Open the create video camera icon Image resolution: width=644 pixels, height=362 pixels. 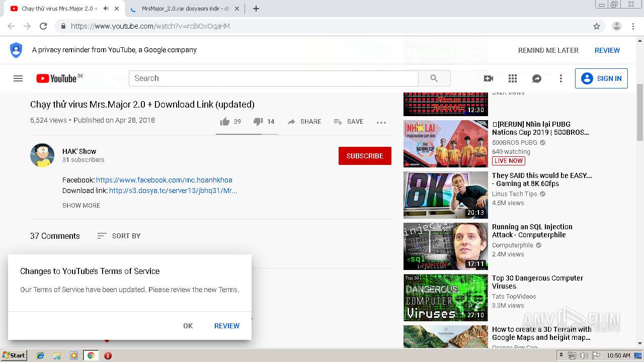pos(488,78)
